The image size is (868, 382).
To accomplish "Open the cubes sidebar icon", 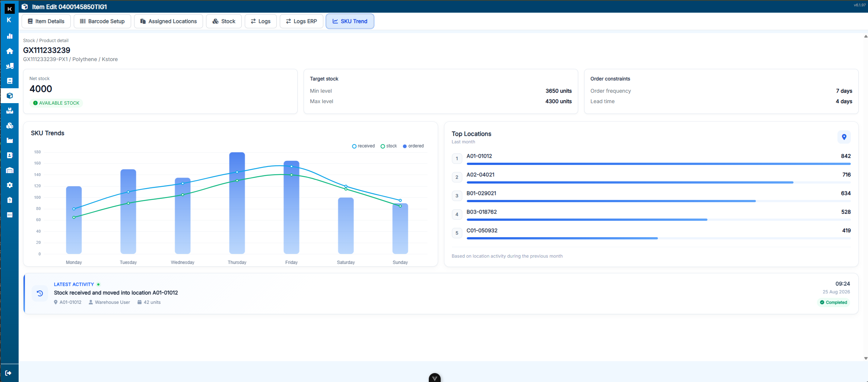I will pyautogui.click(x=10, y=125).
